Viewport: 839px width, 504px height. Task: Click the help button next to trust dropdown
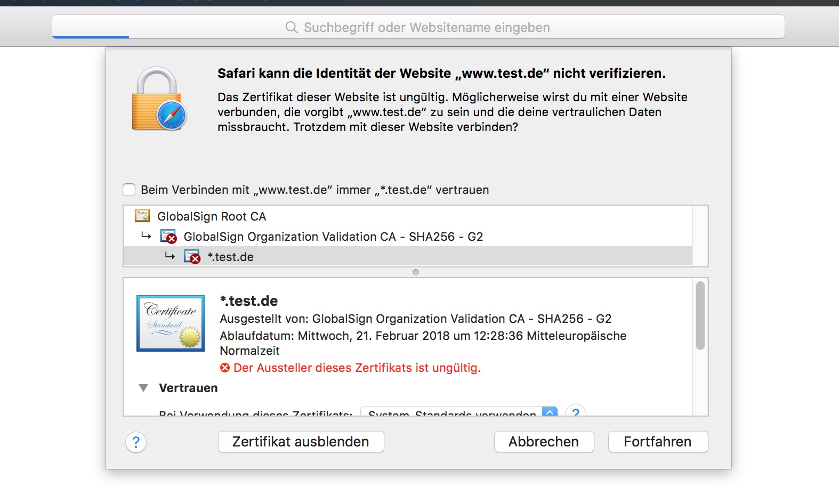[576, 411]
